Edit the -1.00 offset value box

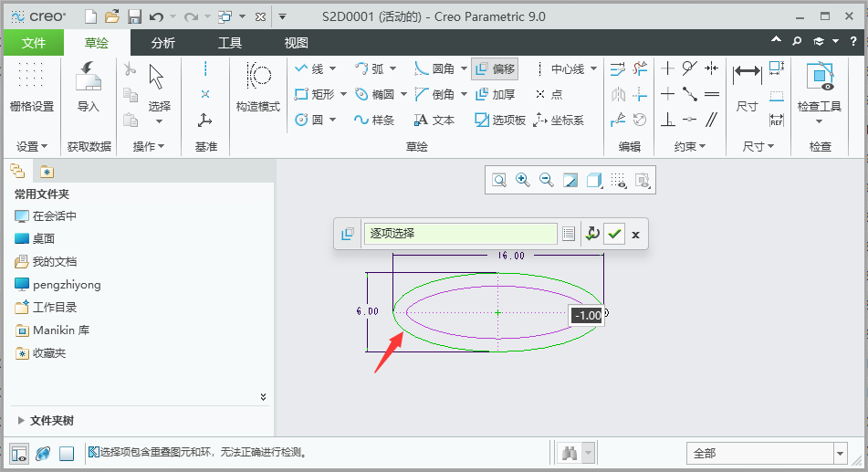588,315
